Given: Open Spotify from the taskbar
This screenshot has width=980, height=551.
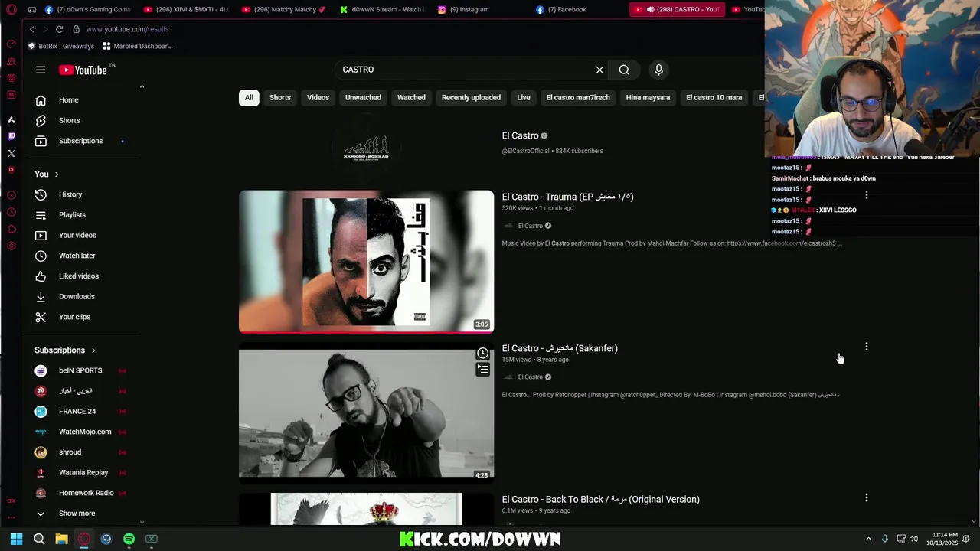Looking at the screenshot, I should coord(129,539).
